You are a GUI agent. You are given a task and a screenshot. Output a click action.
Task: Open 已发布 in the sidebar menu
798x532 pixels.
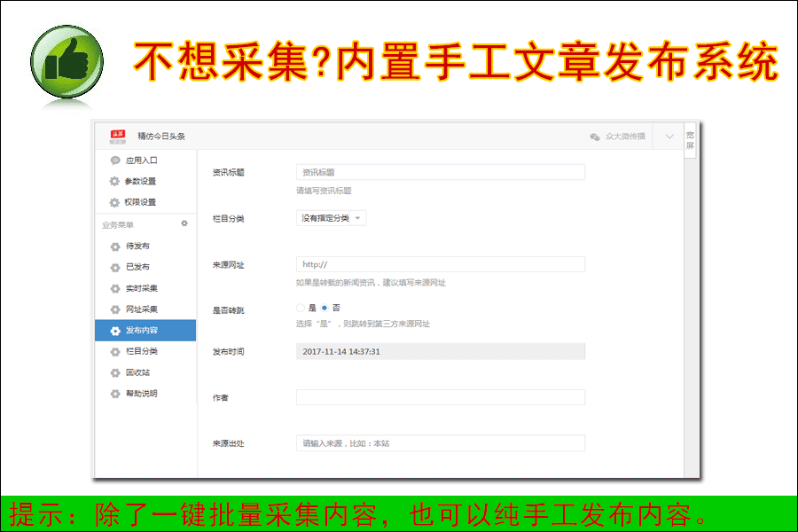click(137, 267)
